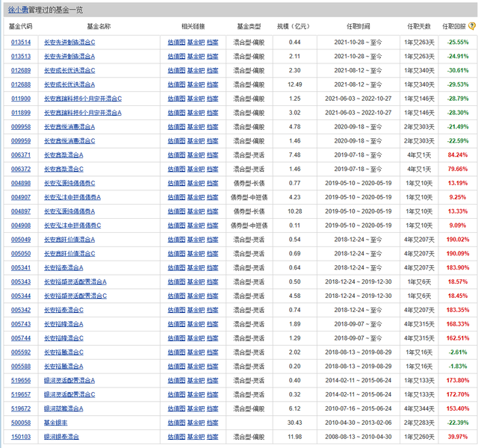Open 档案 link in 006371 row
The height and width of the screenshot is (448, 478).
pyautogui.click(x=212, y=155)
